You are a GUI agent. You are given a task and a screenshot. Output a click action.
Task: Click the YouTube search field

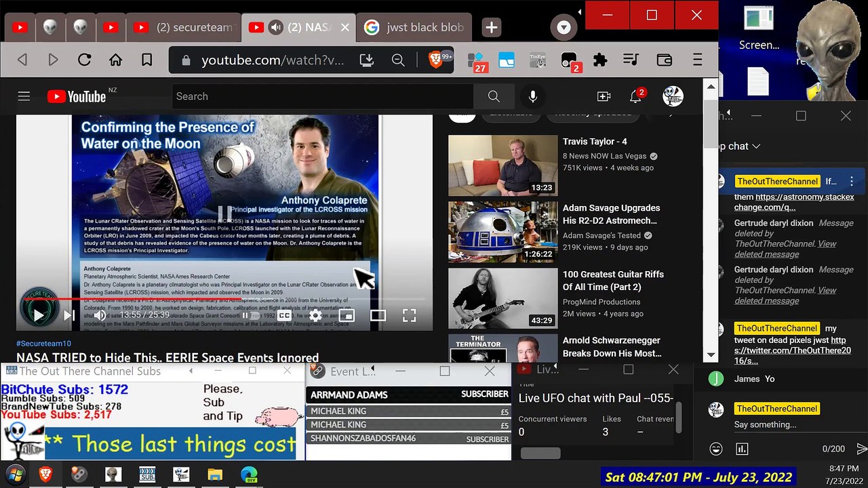point(322,96)
